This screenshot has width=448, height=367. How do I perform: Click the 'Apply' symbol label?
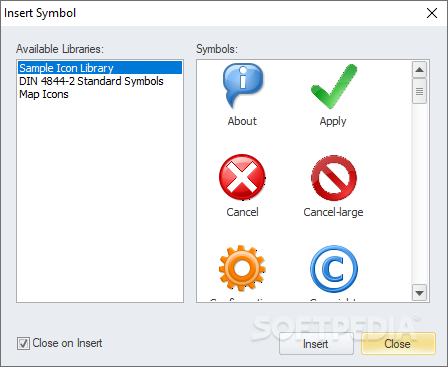[333, 121]
